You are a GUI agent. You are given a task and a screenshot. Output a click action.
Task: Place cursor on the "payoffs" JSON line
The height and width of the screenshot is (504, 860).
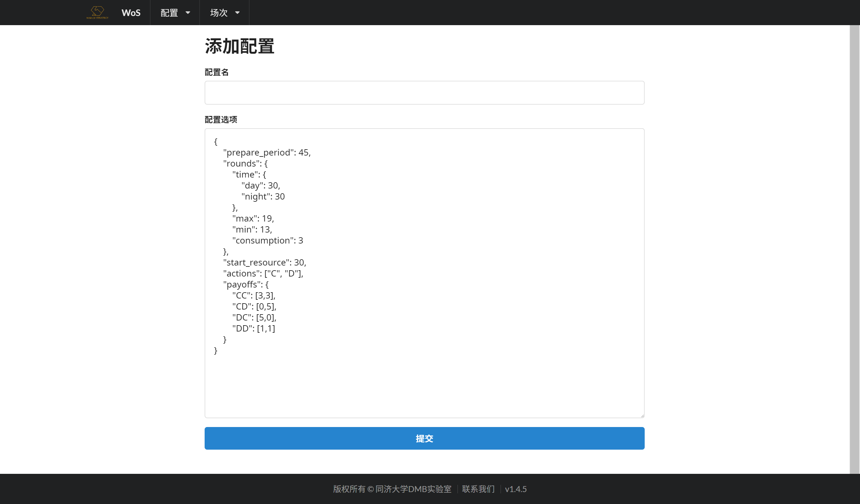[x=246, y=284]
